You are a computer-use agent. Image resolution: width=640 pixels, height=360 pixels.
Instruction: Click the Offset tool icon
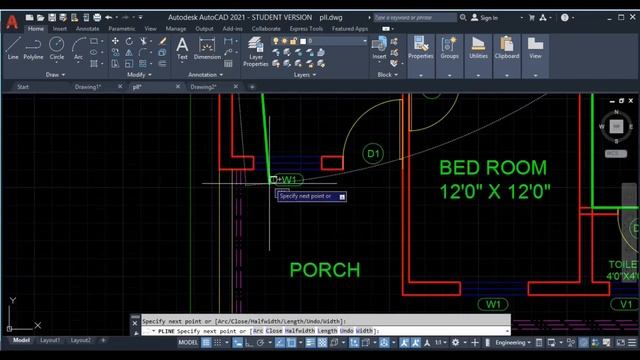162,64
